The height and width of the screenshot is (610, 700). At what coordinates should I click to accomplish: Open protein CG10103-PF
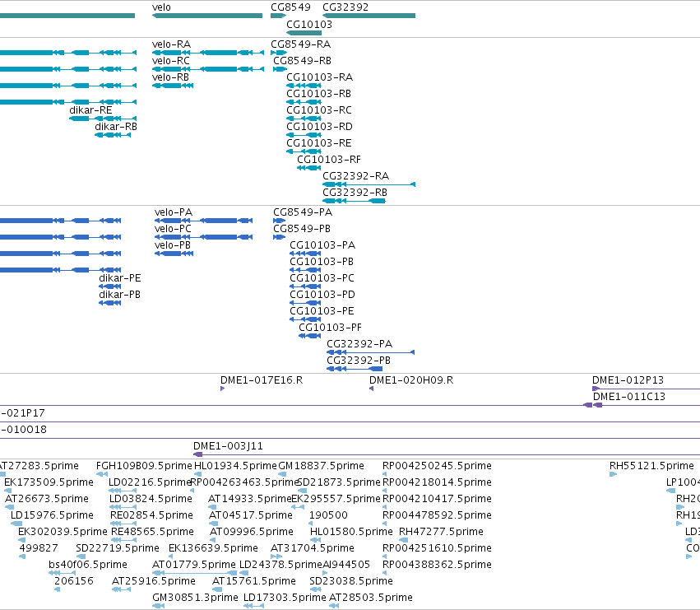tap(331, 328)
